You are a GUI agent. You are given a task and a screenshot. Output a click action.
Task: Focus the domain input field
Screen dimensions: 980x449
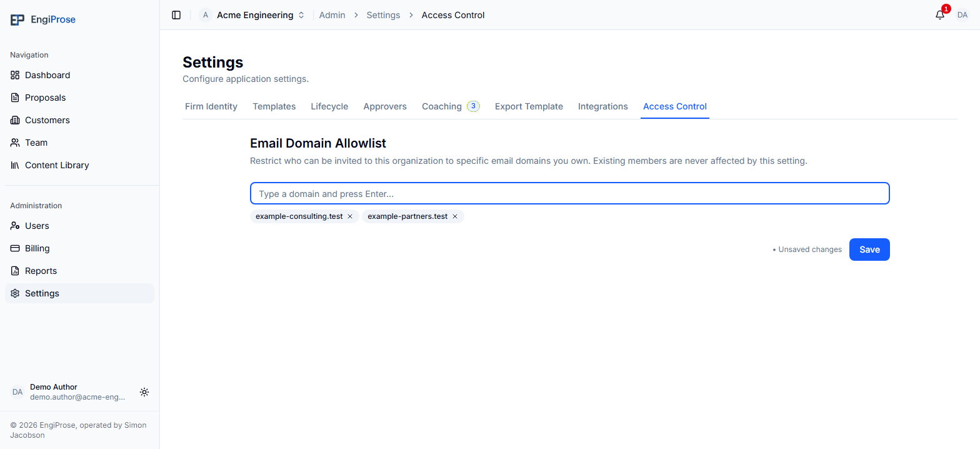[x=570, y=194]
